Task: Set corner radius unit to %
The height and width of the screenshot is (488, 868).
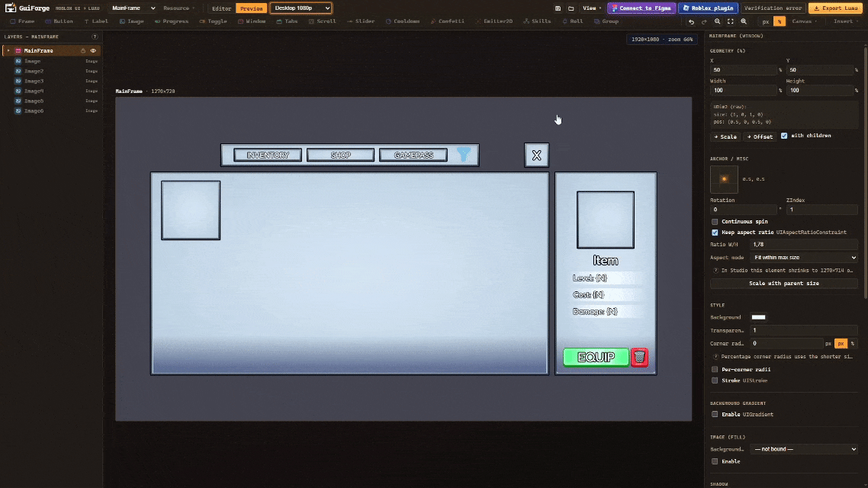Action: coord(853,344)
